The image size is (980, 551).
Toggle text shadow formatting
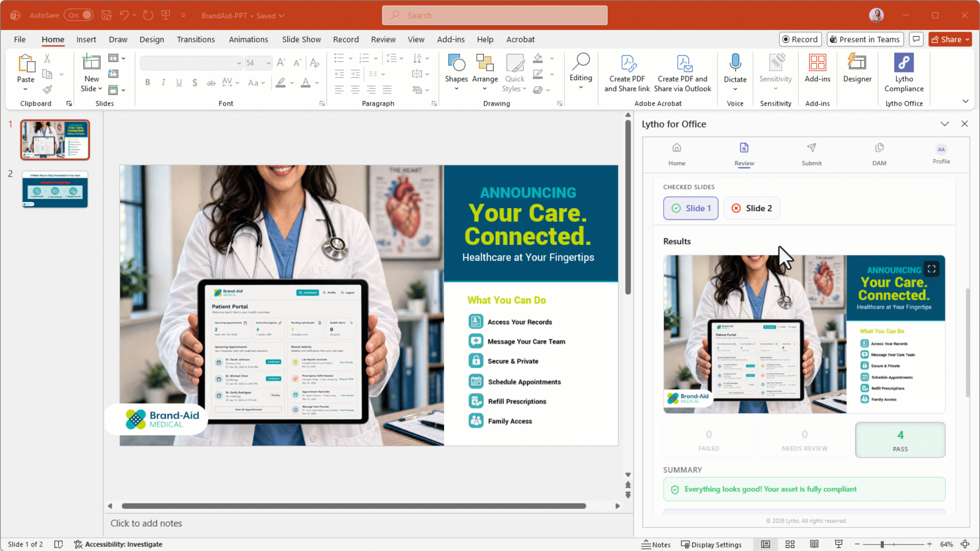pyautogui.click(x=195, y=82)
